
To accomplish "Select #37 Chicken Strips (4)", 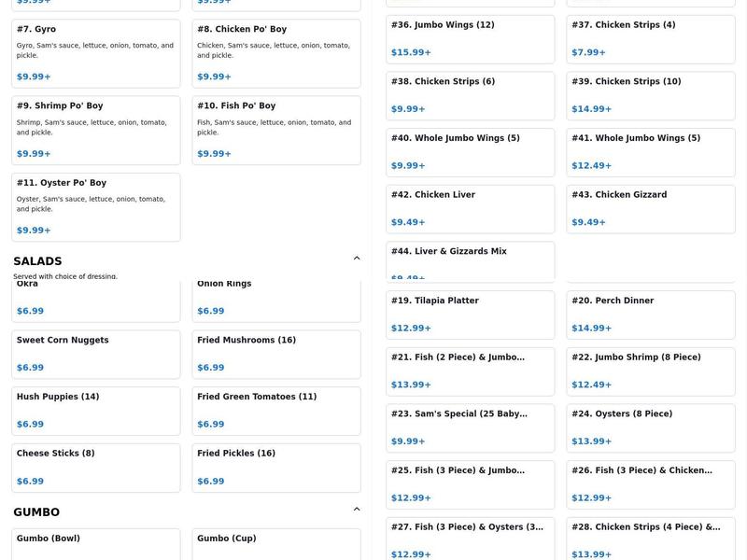I will point(650,39).
